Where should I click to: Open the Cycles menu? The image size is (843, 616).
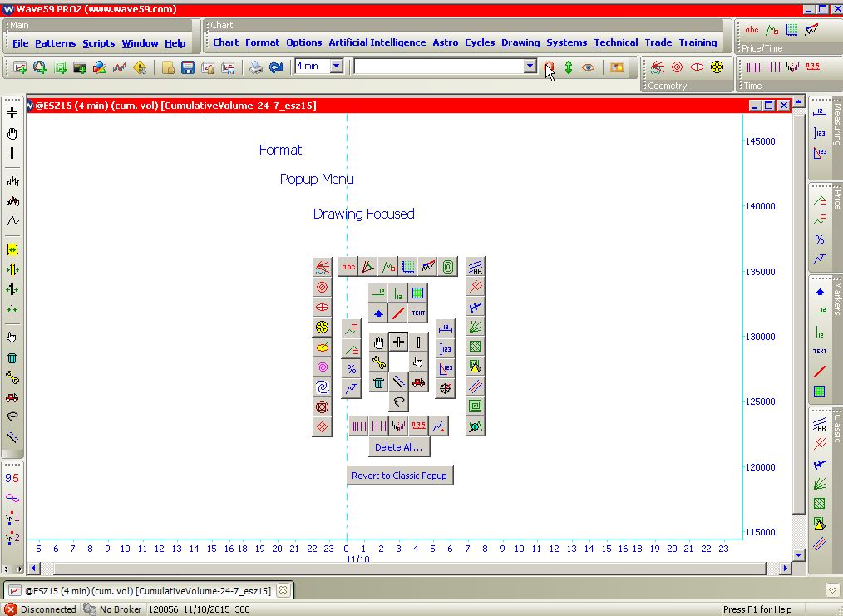coord(480,42)
